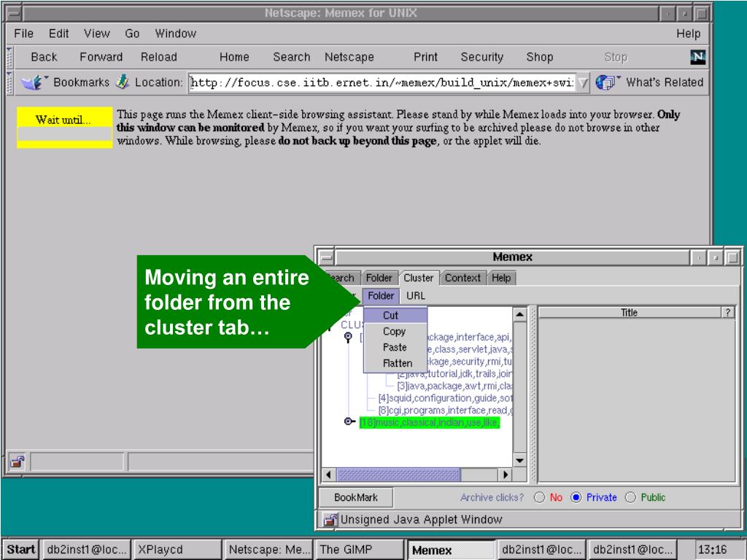Screen dimensions: 747x560
Task: Open Netscape Window menu
Action: point(175,34)
